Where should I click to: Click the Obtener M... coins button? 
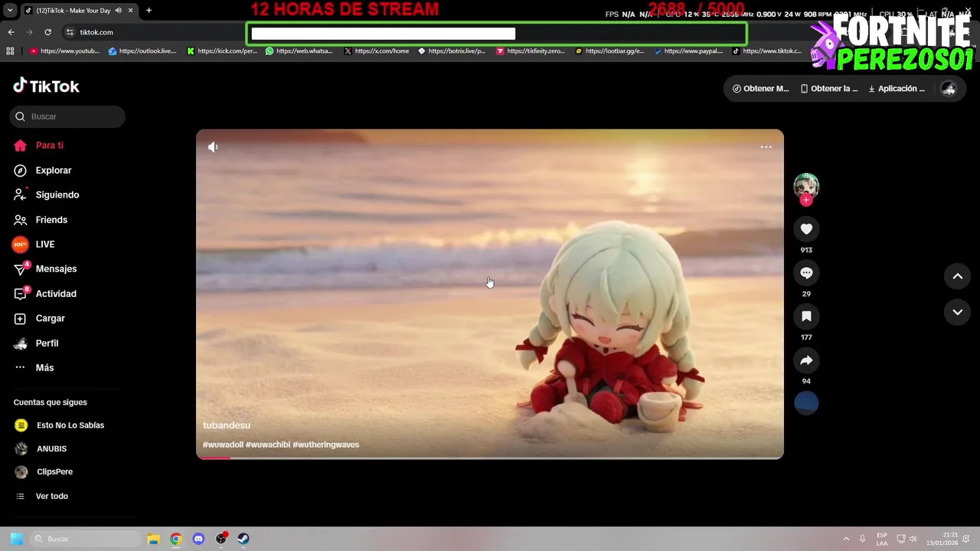[760, 89]
